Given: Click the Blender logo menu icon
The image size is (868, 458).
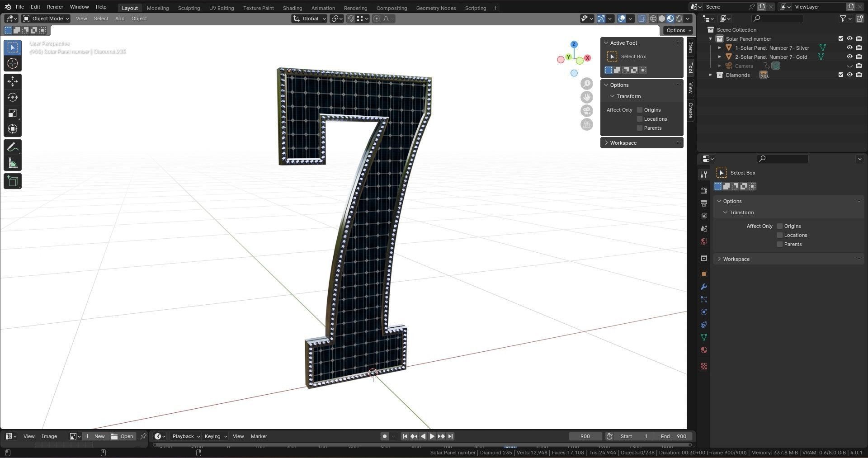Looking at the screenshot, I should (8, 7).
